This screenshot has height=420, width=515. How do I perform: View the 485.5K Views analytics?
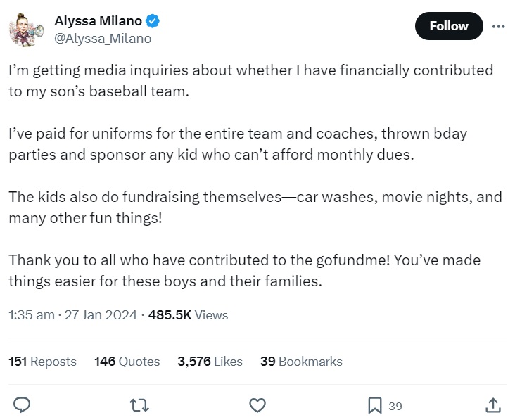tap(188, 315)
